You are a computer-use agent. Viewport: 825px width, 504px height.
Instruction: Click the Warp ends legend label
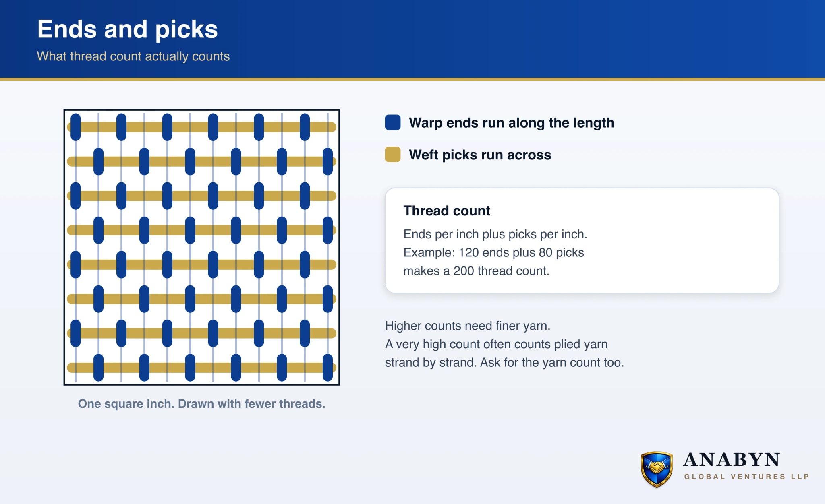coord(512,123)
